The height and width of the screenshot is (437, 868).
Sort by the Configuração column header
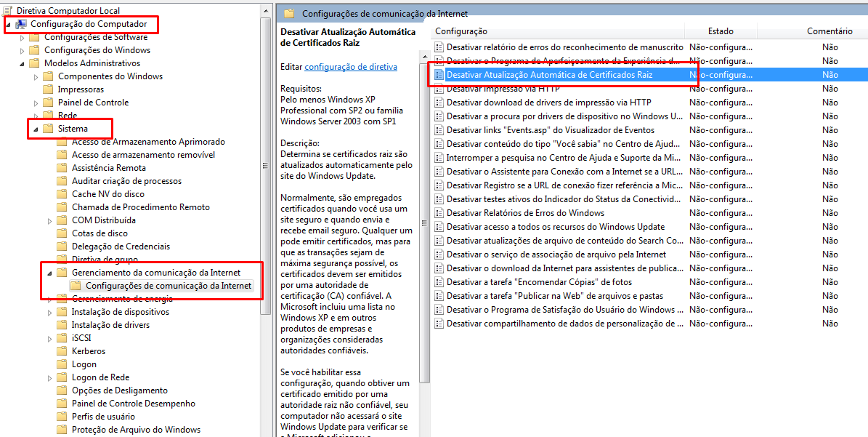pos(461,31)
